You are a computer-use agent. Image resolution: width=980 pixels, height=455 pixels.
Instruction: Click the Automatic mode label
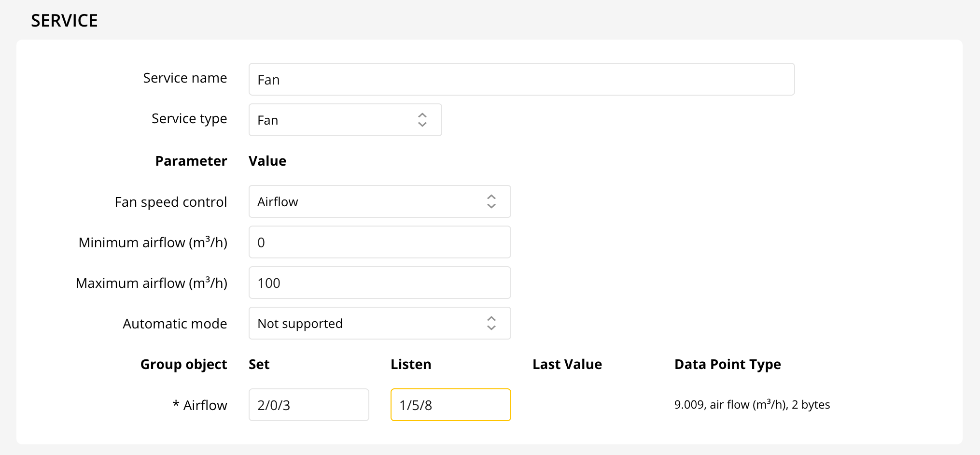click(x=175, y=324)
